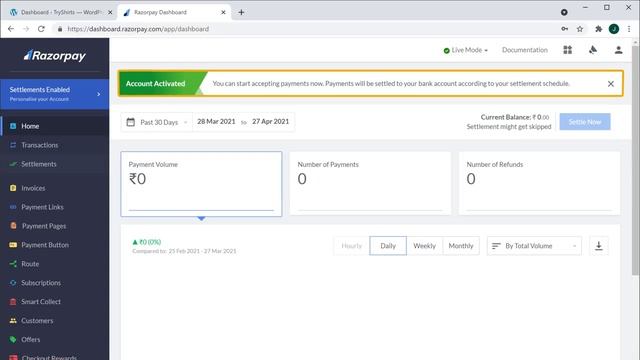Image resolution: width=640 pixels, height=360 pixels.
Task: Open the browser Extensions puzzle icon
Action: click(598, 29)
